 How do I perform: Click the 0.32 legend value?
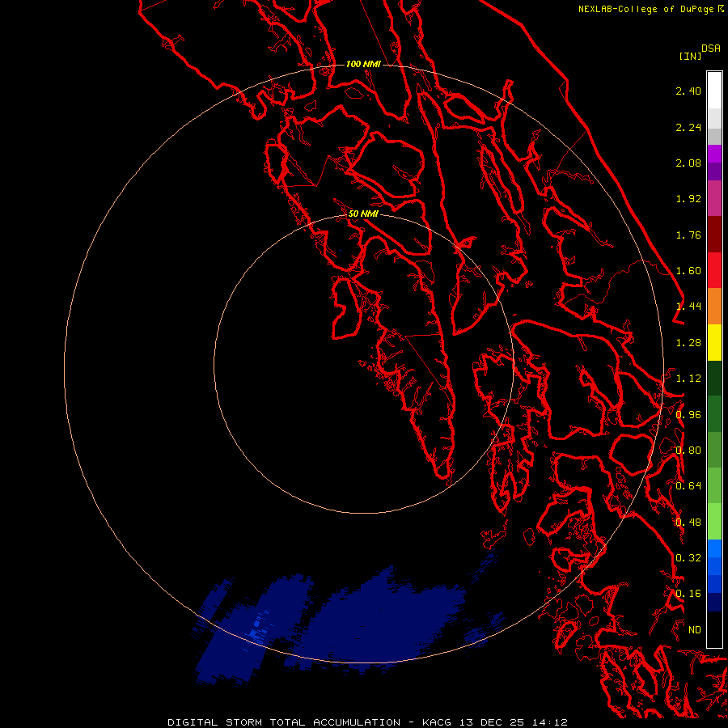coord(688,557)
